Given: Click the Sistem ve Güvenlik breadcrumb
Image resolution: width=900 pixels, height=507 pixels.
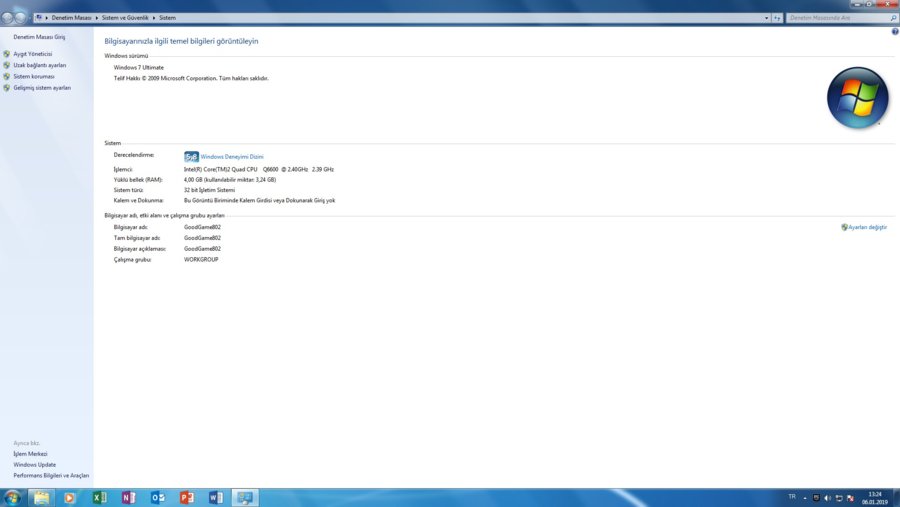Looking at the screenshot, I should pos(125,18).
